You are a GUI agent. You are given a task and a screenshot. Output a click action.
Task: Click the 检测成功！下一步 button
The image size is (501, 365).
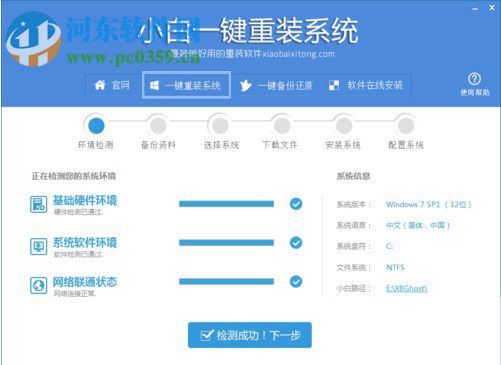pos(250,335)
